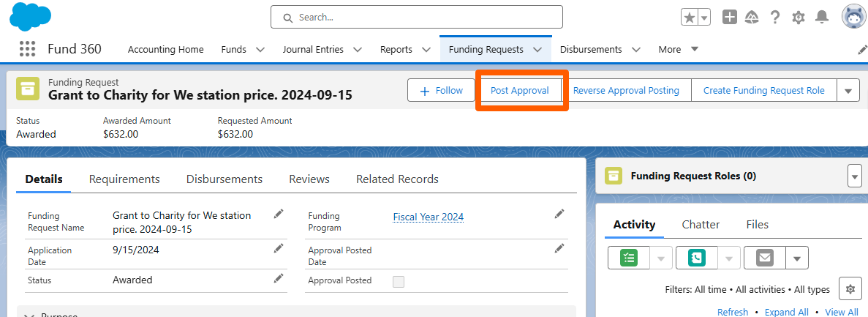868x317 pixels.
Task: Click the Favorites star icon
Action: click(689, 17)
